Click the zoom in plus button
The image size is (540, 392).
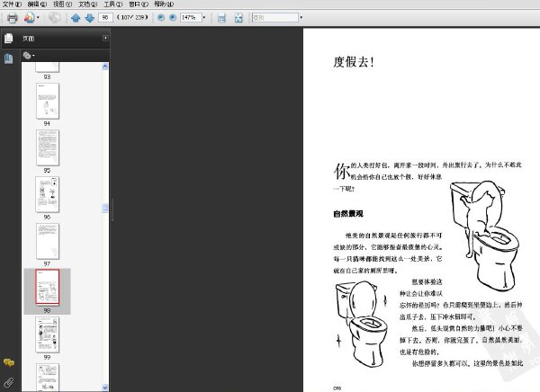click(x=173, y=17)
